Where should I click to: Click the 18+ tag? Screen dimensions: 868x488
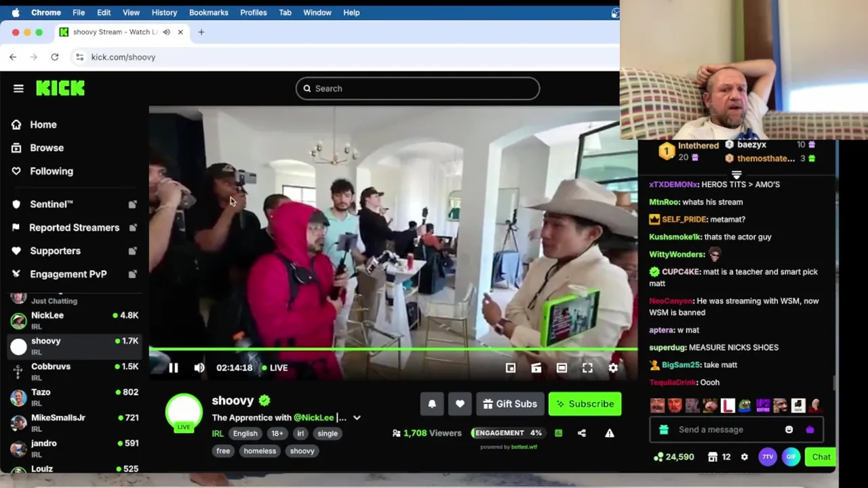277,434
